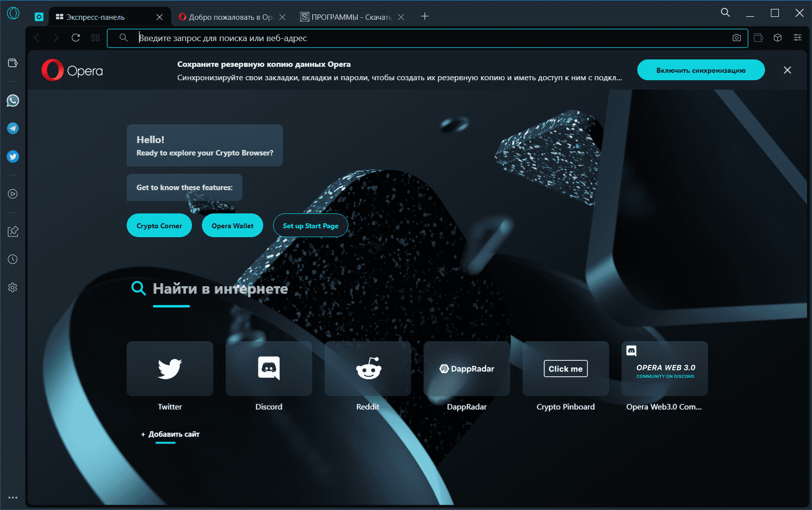The width and height of the screenshot is (812, 510).
Task: Click the search magnifier icon beside Найти в интернете
Action: pos(139,288)
